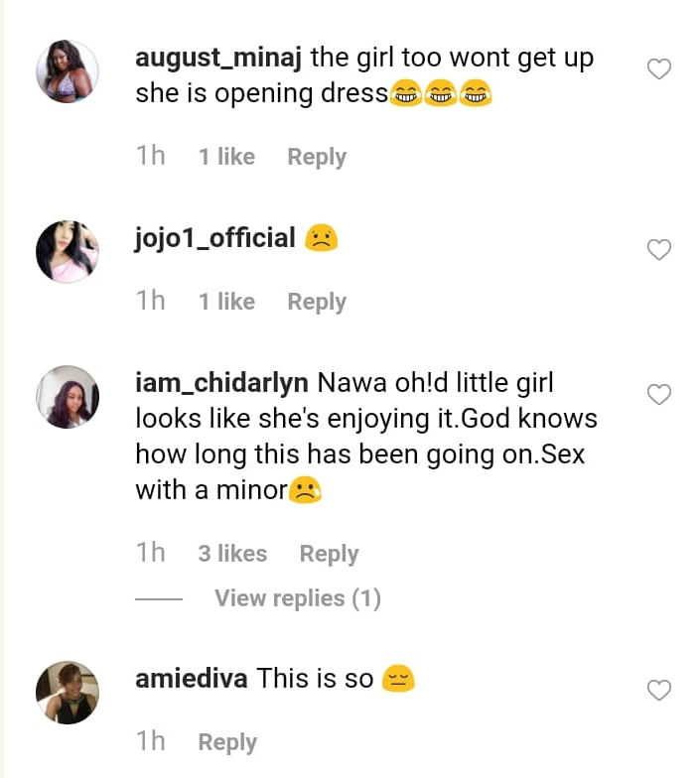Reply to iam_chidarlyn's comment
The width and height of the screenshot is (700, 778).
[329, 554]
